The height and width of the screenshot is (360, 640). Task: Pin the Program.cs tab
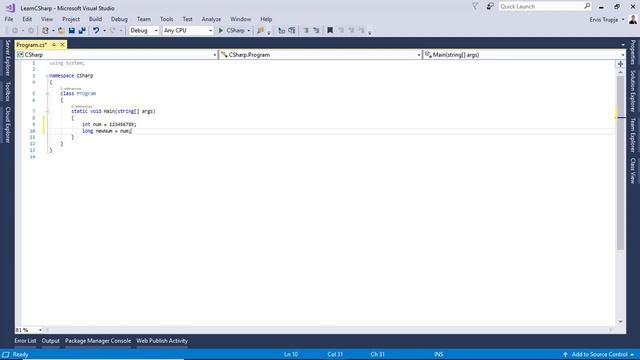coord(54,45)
